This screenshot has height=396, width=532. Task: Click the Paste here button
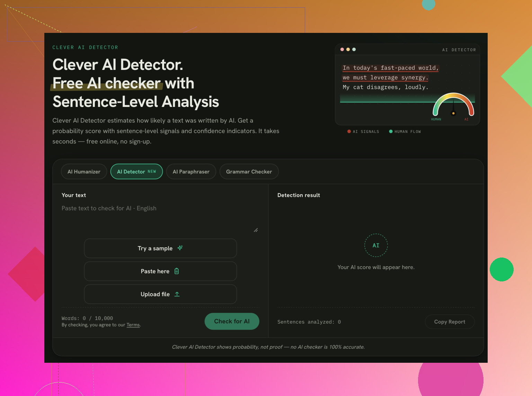click(160, 271)
